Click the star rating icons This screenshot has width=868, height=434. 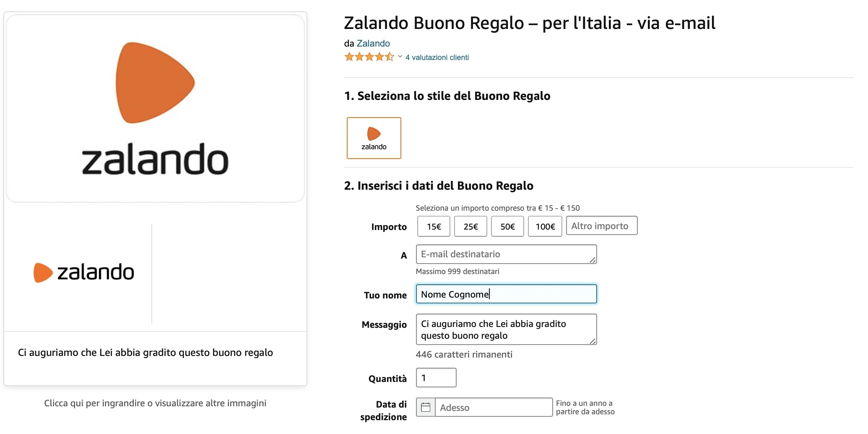pyautogui.click(x=368, y=56)
